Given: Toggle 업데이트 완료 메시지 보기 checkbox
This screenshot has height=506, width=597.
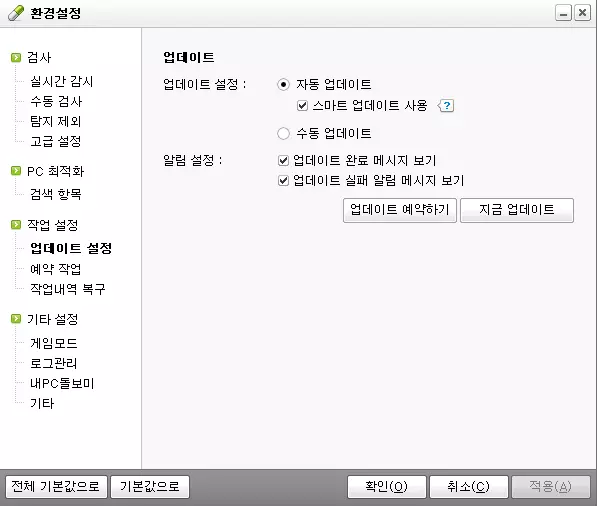Looking at the screenshot, I should pyautogui.click(x=283, y=160).
